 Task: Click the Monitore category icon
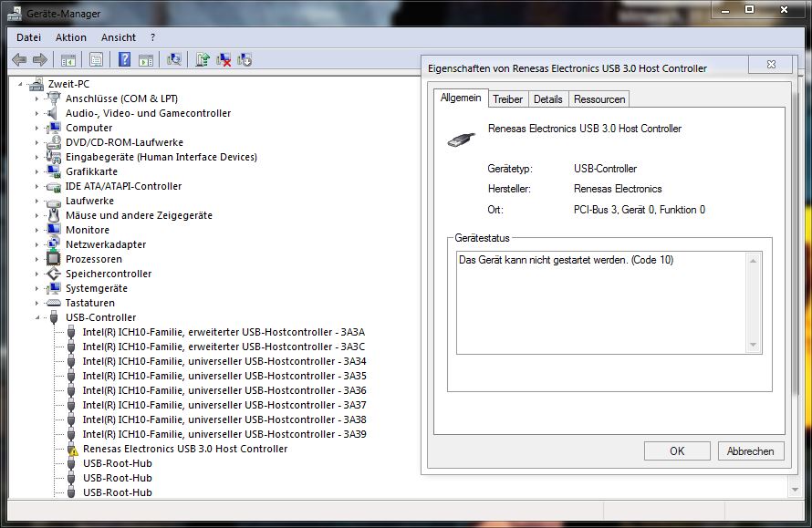53,229
